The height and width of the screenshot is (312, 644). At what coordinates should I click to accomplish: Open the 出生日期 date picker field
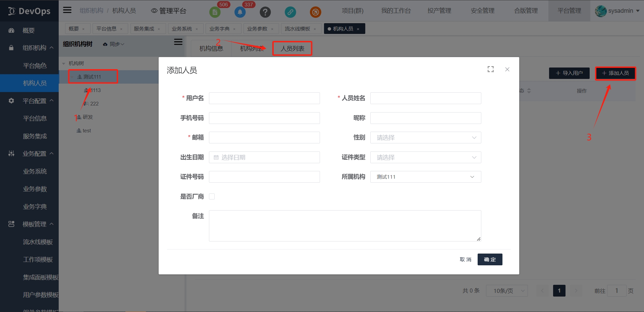[264, 158]
